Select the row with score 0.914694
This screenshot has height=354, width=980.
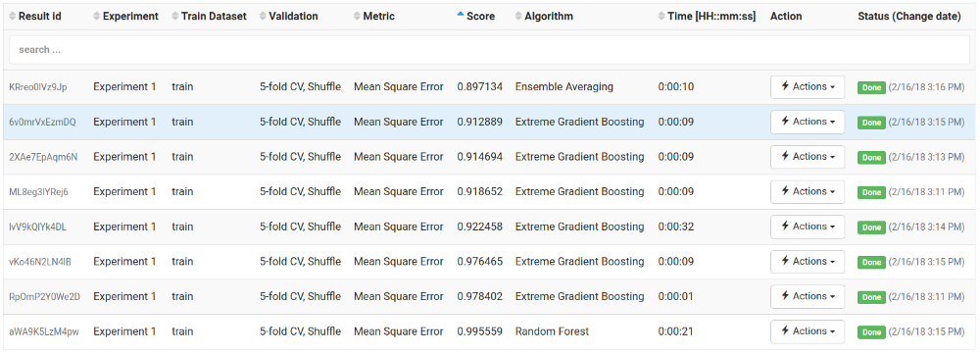[489, 157]
